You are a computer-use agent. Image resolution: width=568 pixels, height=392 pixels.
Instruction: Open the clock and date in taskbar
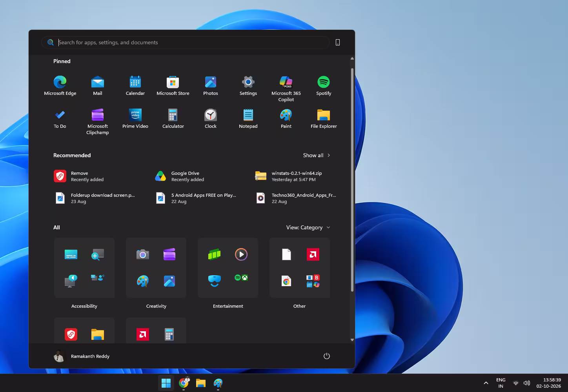click(549, 383)
